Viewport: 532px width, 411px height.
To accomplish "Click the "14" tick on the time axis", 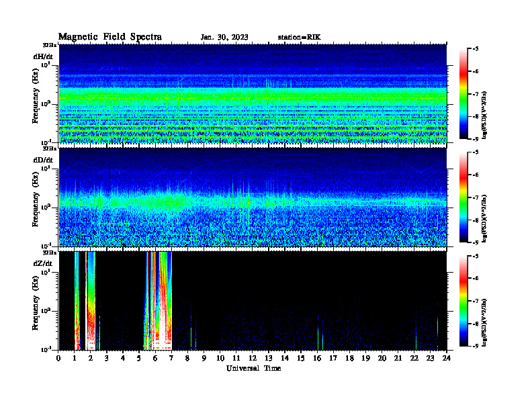I will [285, 358].
